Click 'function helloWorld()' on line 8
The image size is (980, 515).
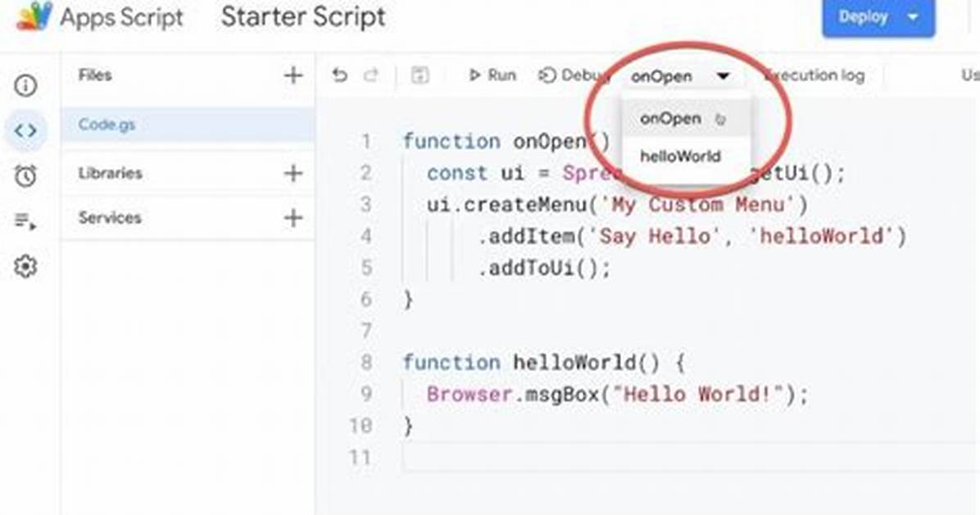531,362
